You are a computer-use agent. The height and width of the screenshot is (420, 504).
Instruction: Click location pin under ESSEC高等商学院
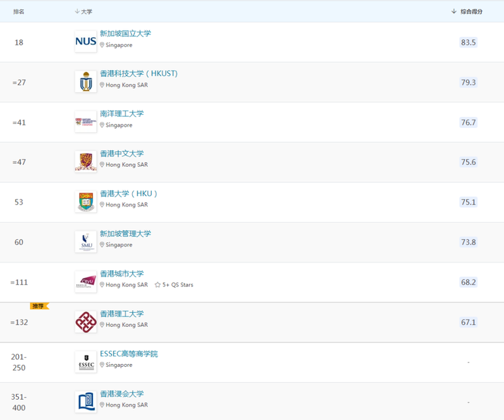(102, 365)
